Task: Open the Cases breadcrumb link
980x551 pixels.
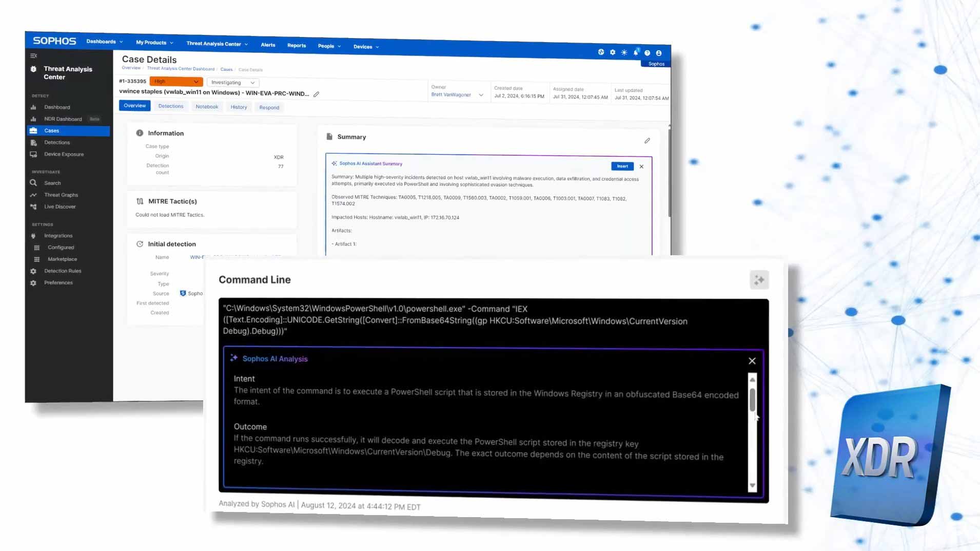Action: point(226,69)
